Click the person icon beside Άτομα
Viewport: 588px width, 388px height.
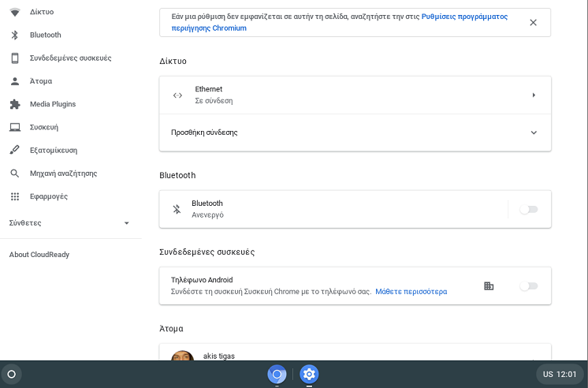point(15,81)
